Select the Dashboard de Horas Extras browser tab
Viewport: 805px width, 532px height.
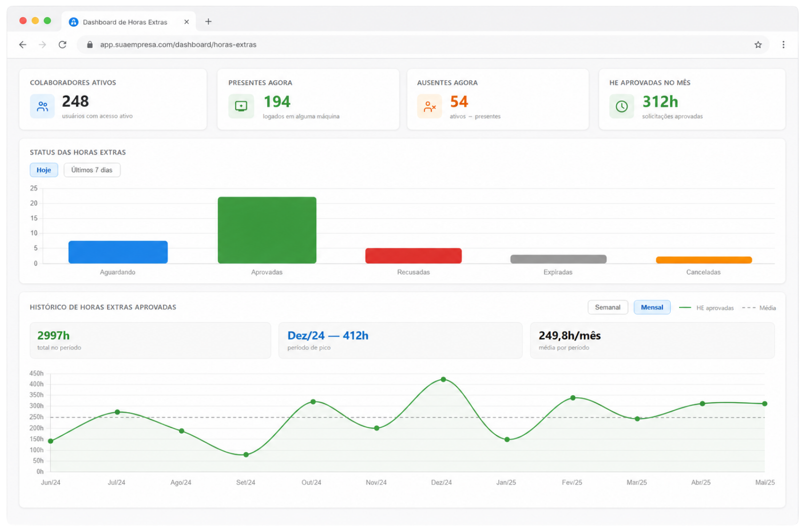coord(129,22)
